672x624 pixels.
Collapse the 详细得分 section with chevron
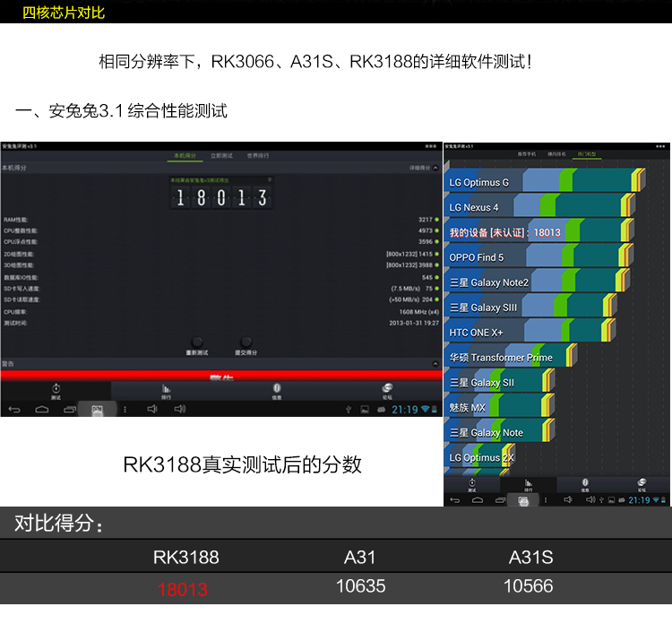[435, 168]
